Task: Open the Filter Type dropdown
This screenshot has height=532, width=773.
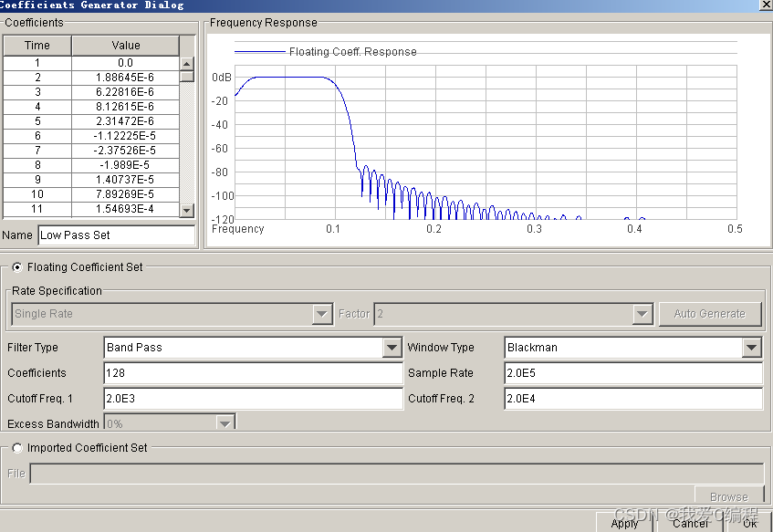Action: [x=392, y=348]
